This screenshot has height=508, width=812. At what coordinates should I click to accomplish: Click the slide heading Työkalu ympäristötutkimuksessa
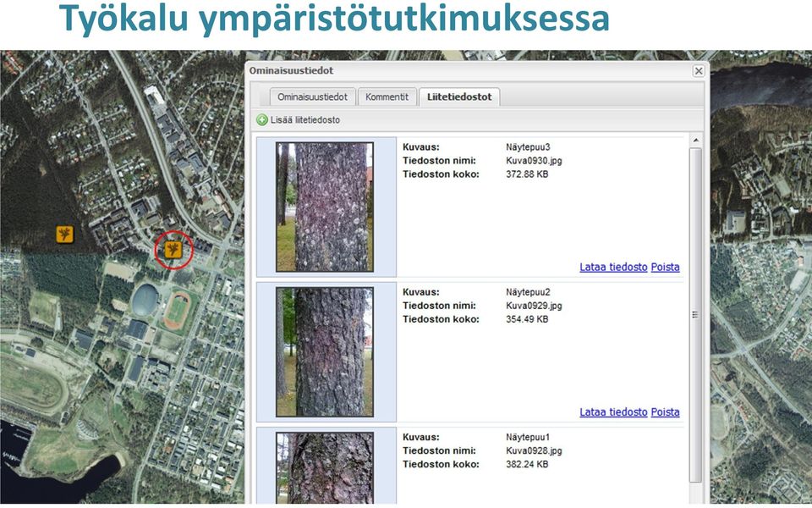coord(334,18)
